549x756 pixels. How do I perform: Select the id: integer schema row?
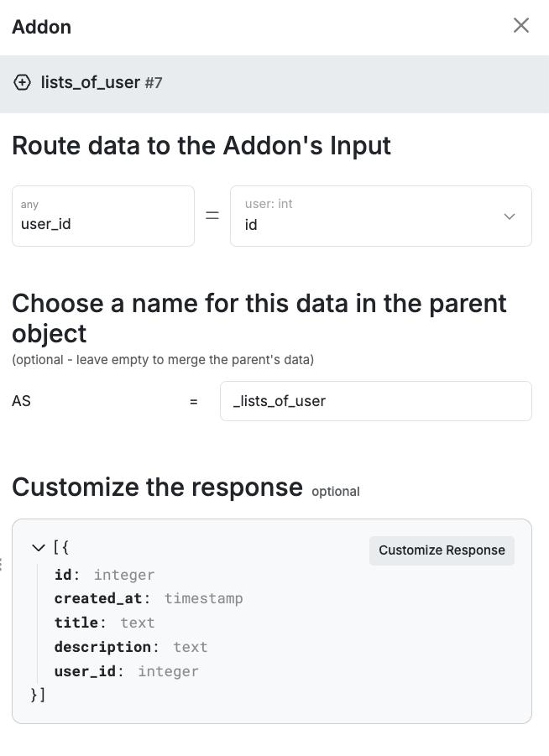(104, 575)
